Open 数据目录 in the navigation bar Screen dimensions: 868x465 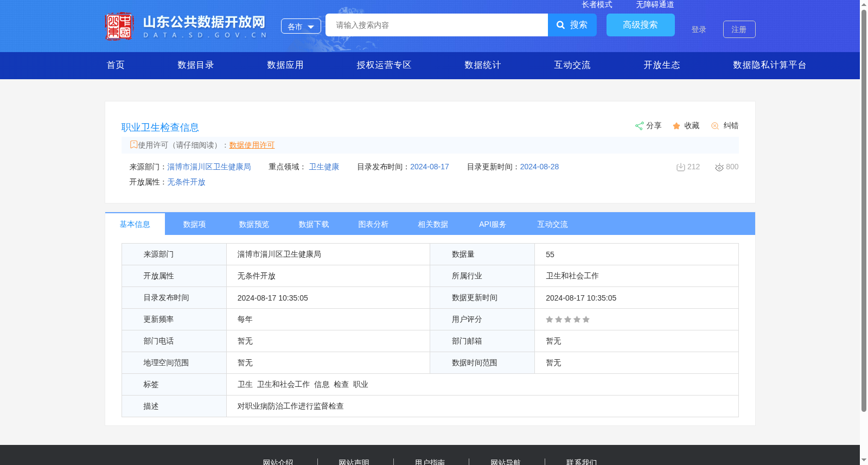click(196, 65)
